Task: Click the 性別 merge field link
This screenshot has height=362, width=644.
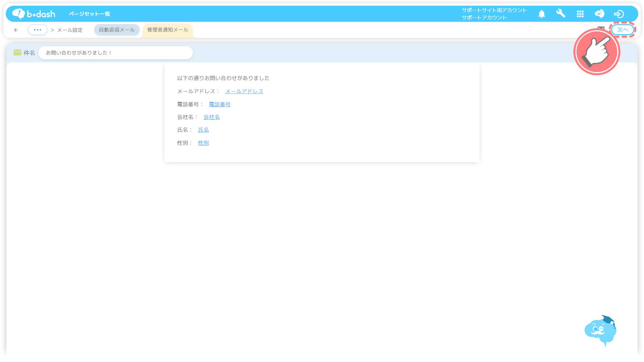Action: (203, 143)
